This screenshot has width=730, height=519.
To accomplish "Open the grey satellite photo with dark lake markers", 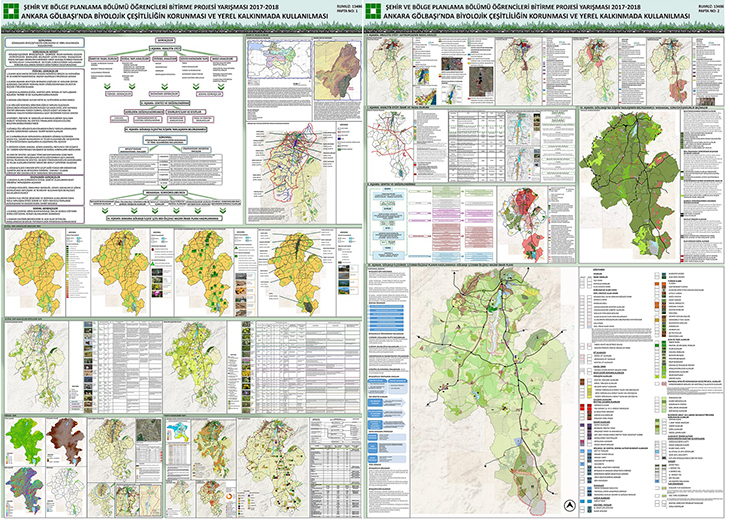I will pos(481,82).
